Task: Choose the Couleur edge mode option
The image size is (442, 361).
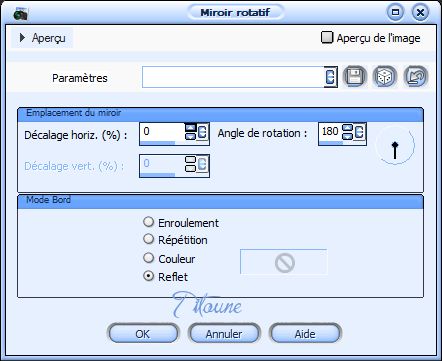Action: click(148, 258)
